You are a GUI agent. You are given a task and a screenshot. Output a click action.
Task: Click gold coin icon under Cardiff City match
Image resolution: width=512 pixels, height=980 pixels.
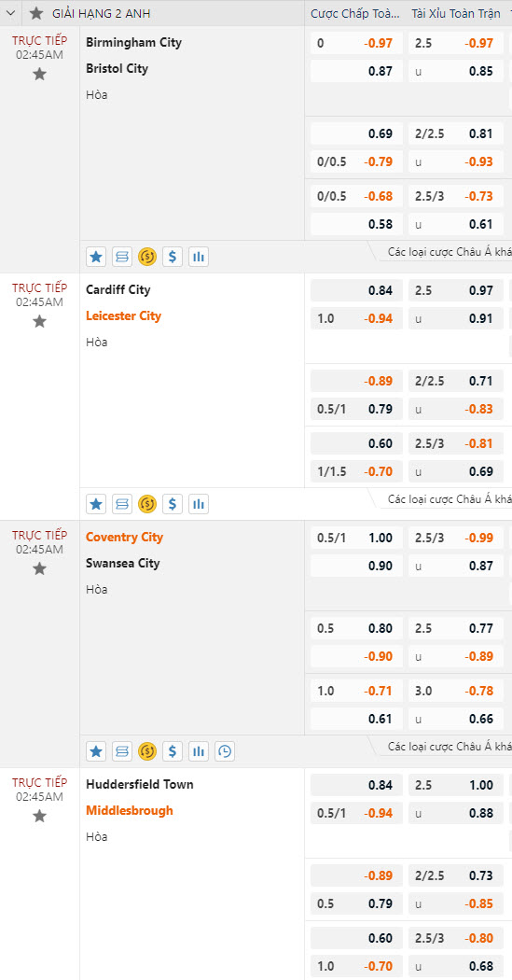click(147, 504)
